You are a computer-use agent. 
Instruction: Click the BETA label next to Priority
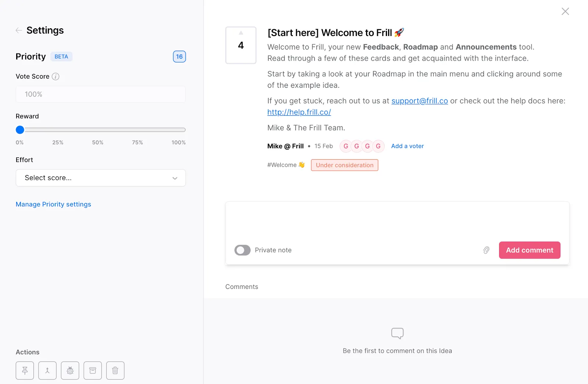tap(61, 57)
